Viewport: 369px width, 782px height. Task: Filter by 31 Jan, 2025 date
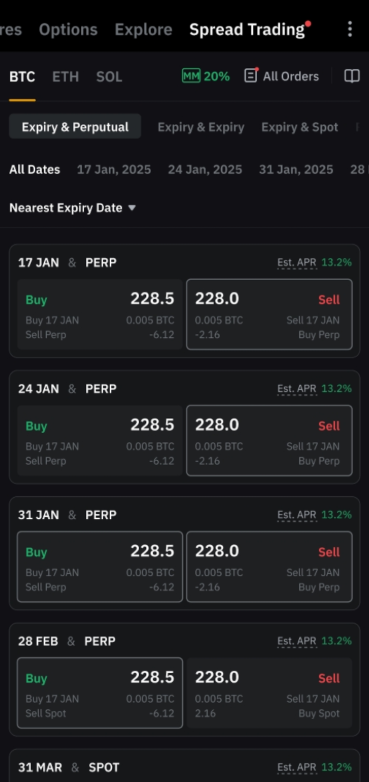click(x=296, y=170)
